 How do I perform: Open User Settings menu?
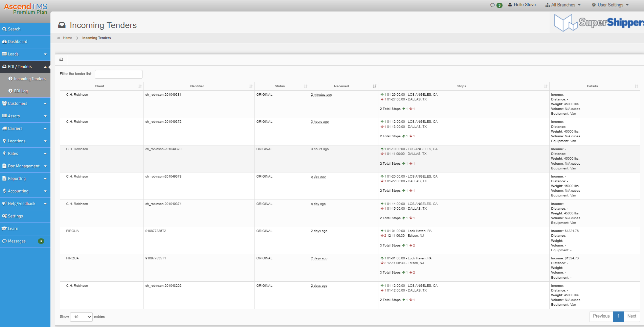point(610,5)
